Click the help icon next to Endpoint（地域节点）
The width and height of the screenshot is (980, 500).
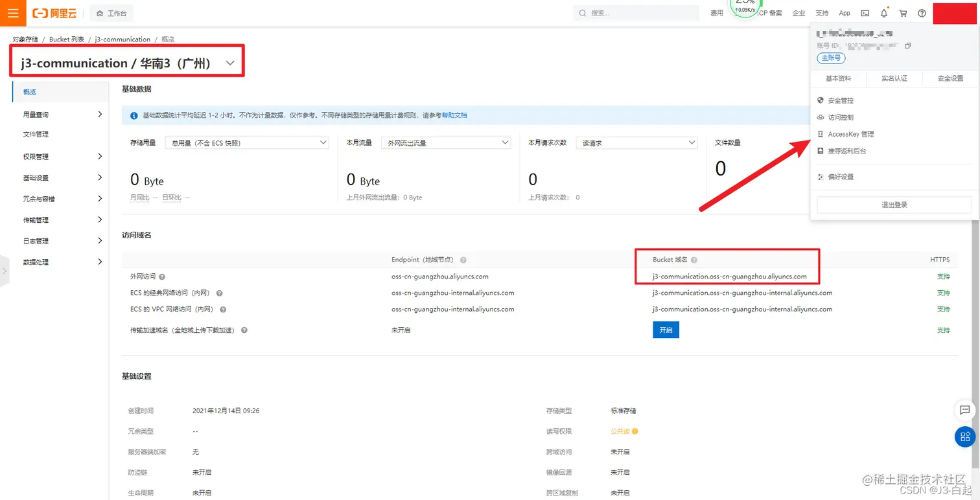(x=463, y=260)
